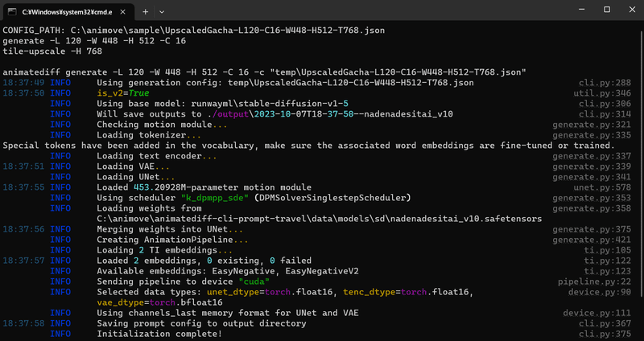
Task: Open the new tab profile dropdown
Action: pos(162,12)
